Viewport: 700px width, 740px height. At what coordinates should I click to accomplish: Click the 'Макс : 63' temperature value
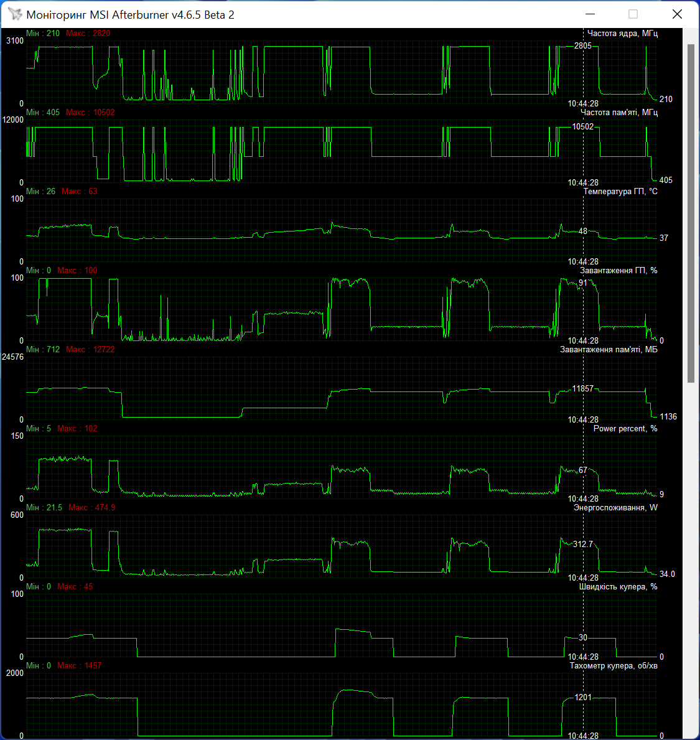click(79, 192)
